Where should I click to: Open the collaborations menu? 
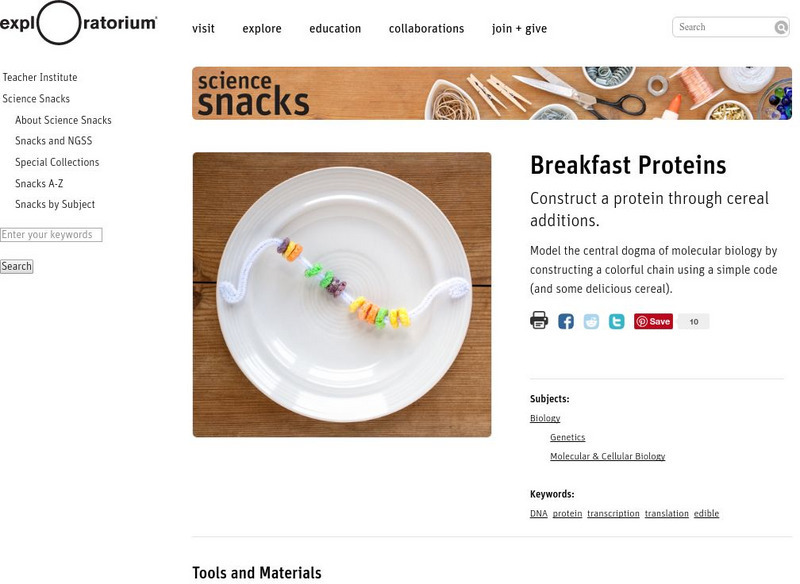tap(426, 29)
